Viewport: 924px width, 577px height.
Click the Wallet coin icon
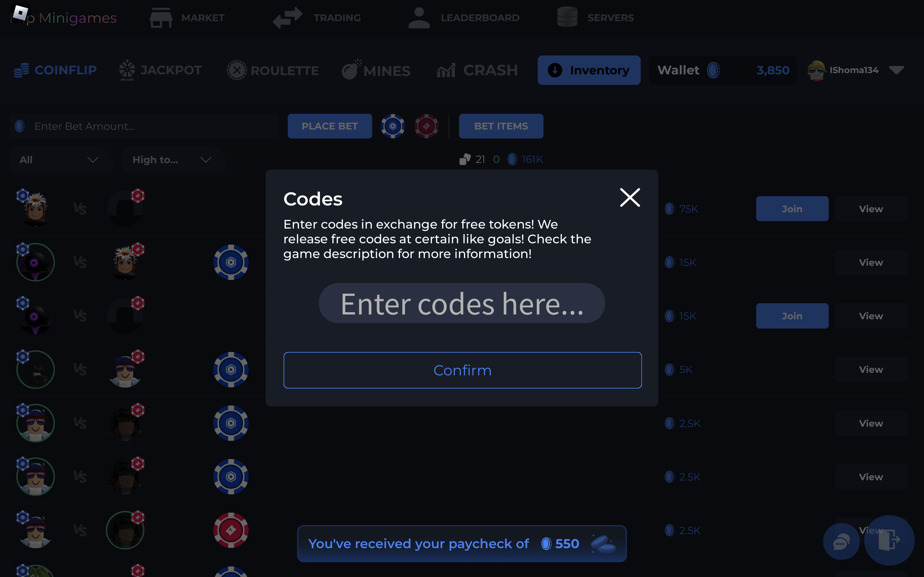(714, 70)
